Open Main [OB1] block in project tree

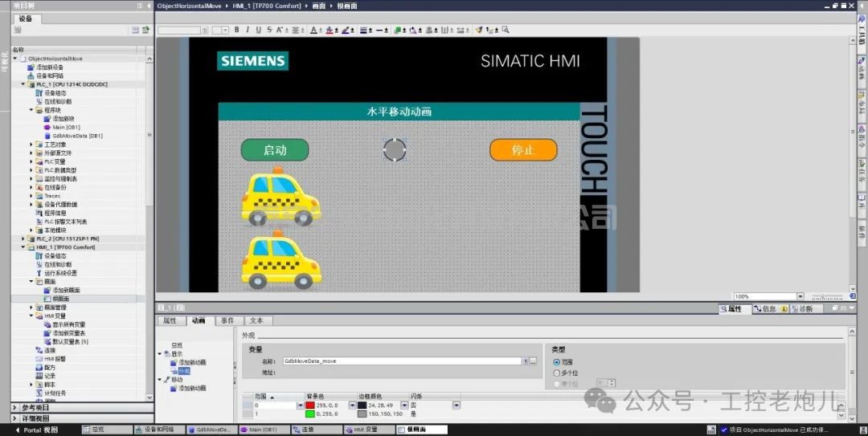66,127
